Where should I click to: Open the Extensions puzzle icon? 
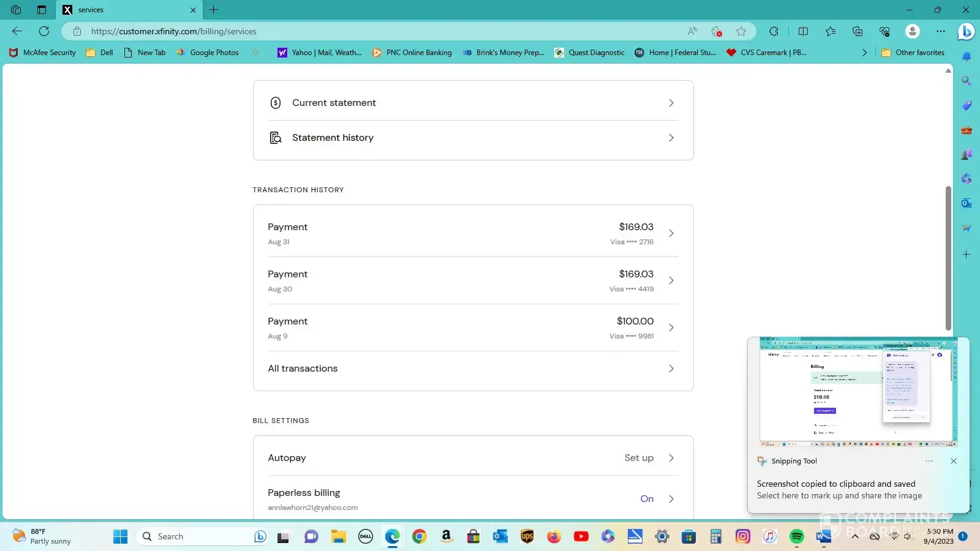[774, 31]
